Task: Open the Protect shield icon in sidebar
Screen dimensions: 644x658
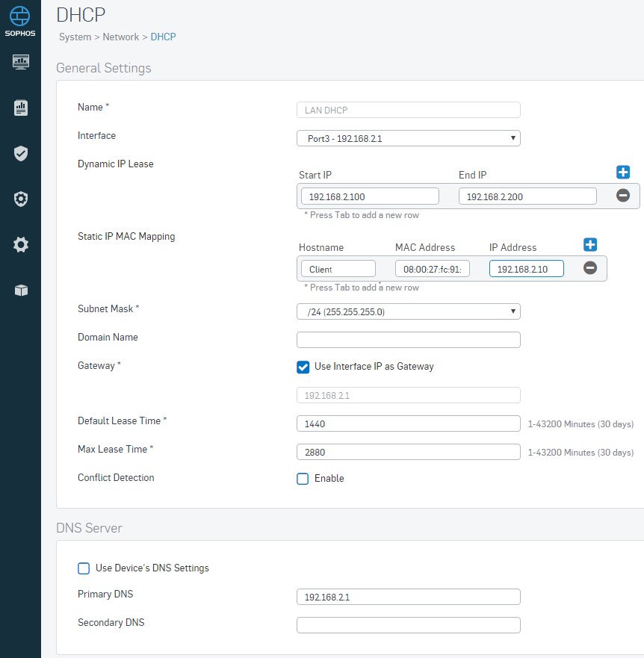Action: coord(21,153)
